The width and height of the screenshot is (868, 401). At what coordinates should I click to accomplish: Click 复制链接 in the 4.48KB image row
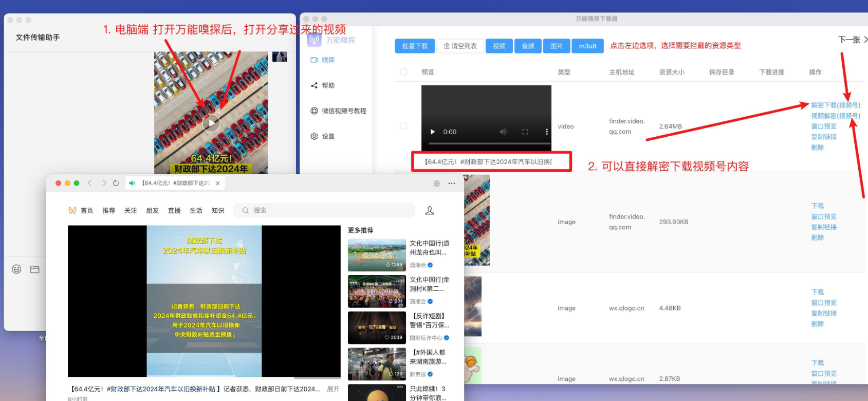pyautogui.click(x=824, y=313)
